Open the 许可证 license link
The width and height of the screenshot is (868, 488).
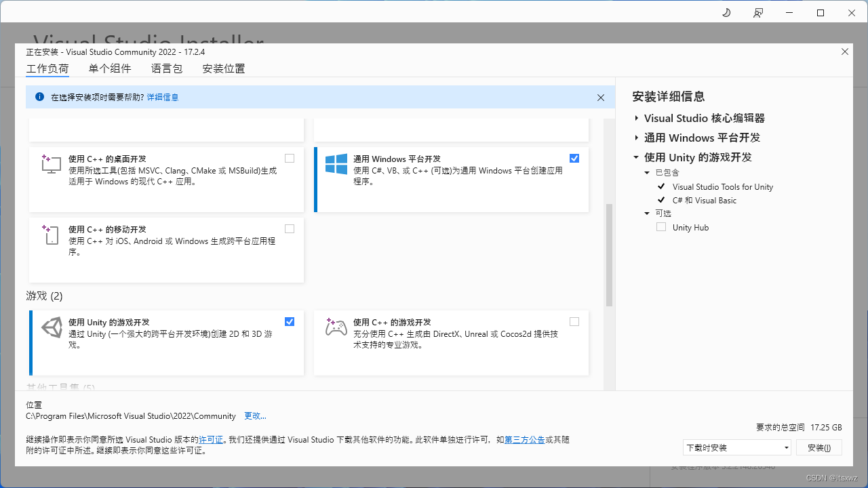tap(211, 440)
